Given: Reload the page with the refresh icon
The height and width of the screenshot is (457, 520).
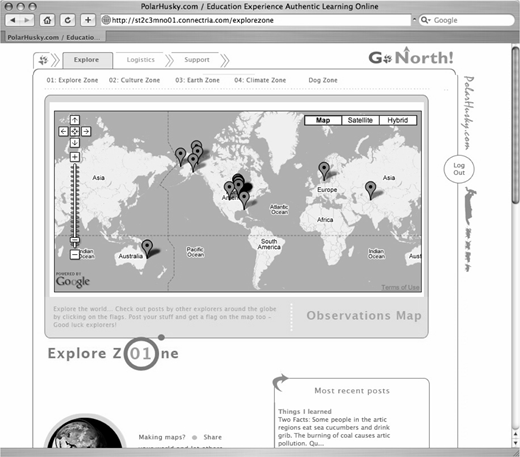Looking at the screenshot, I should pos(68,20).
